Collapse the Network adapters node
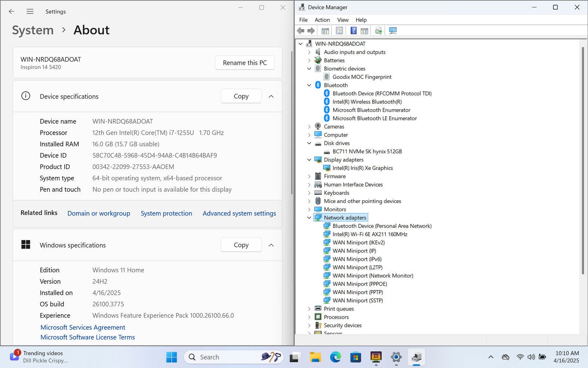Image resolution: width=588 pixels, height=368 pixels. pyautogui.click(x=309, y=217)
